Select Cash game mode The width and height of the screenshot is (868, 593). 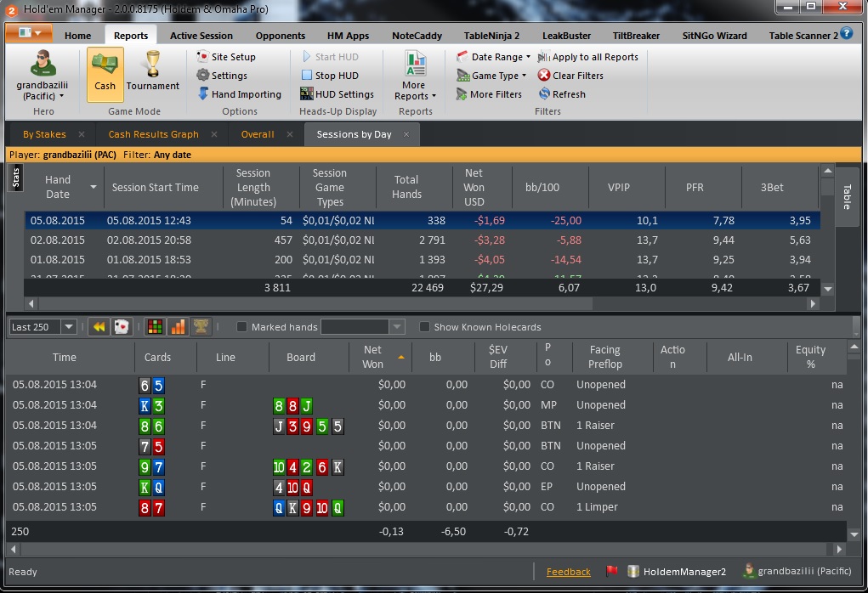click(x=105, y=74)
